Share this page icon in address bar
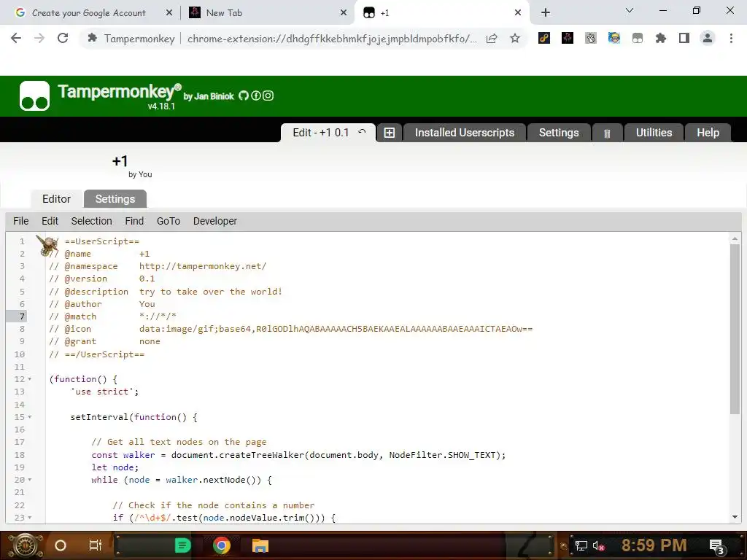The height and width of the screenshot is (560, 747). click(x=492, y=38)
